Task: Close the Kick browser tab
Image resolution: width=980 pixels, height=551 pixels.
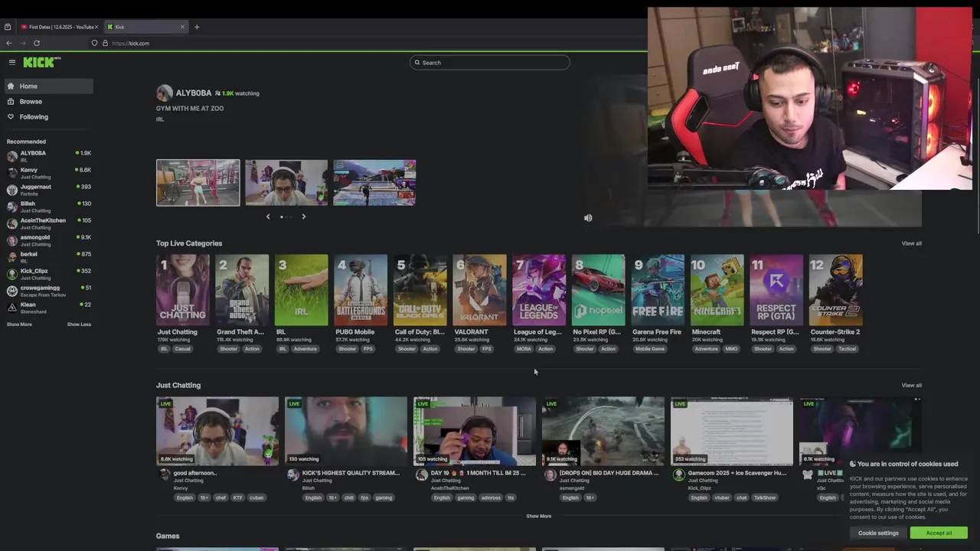Action: [x=182, y=27]
